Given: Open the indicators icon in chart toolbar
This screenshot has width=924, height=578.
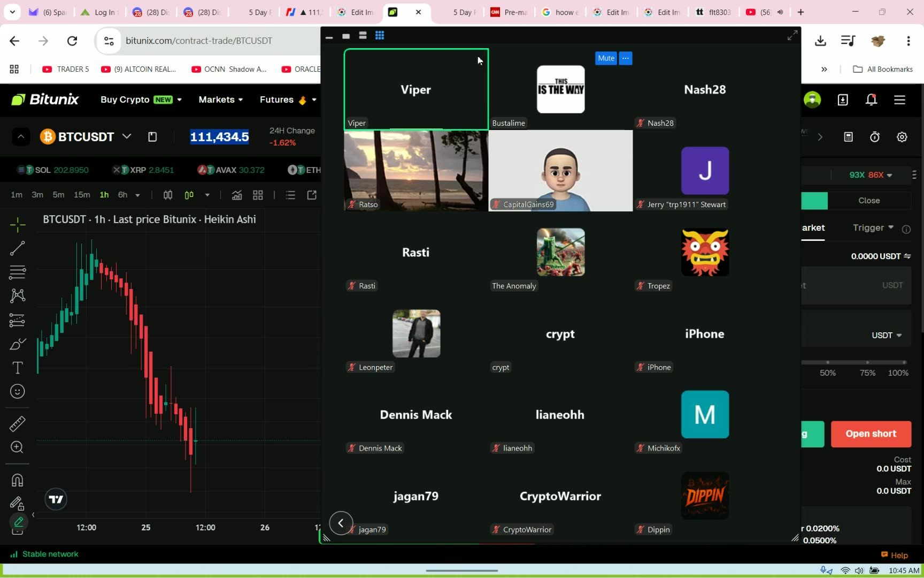Looking at the screenshot, I should coord(237,195).
